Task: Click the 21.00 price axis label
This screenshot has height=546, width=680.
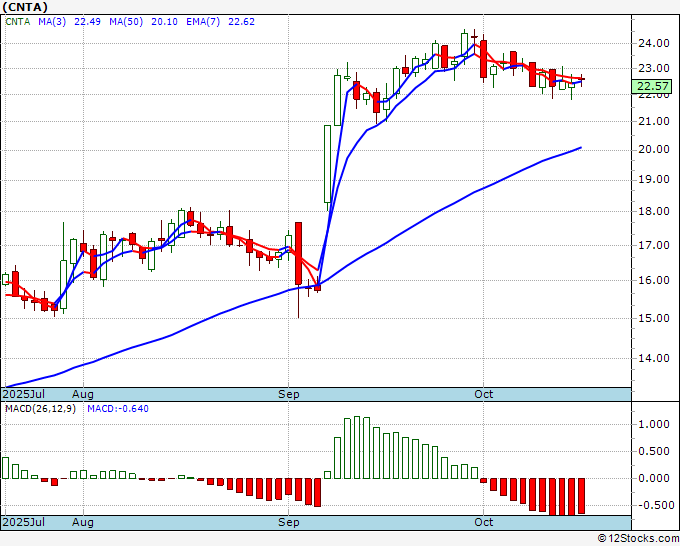Action: click(654, 121)
